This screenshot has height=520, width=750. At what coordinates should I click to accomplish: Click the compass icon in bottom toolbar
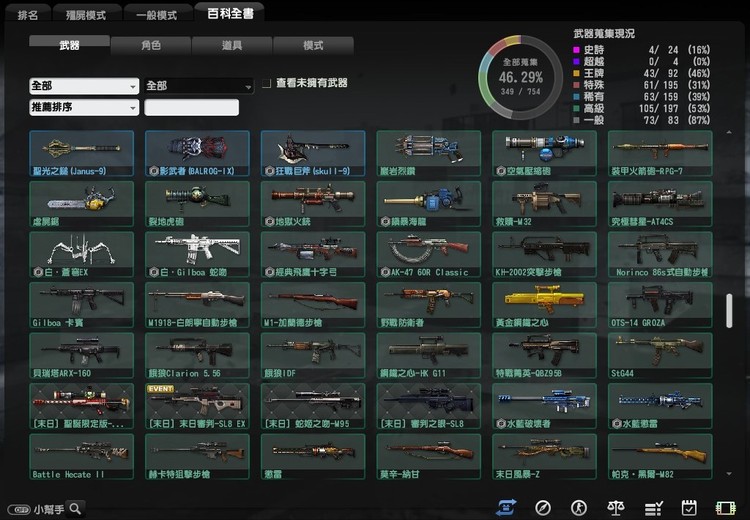[x=543, y=507]
